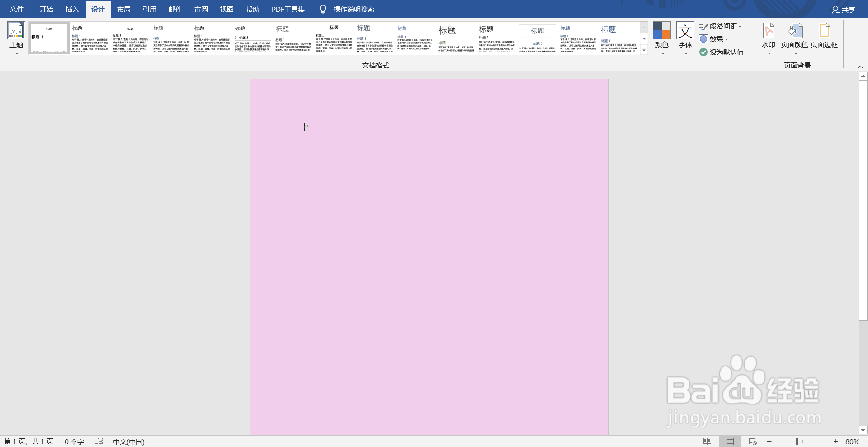Click the 共享 share button
The image size is (868, 447).
(844, 10)
